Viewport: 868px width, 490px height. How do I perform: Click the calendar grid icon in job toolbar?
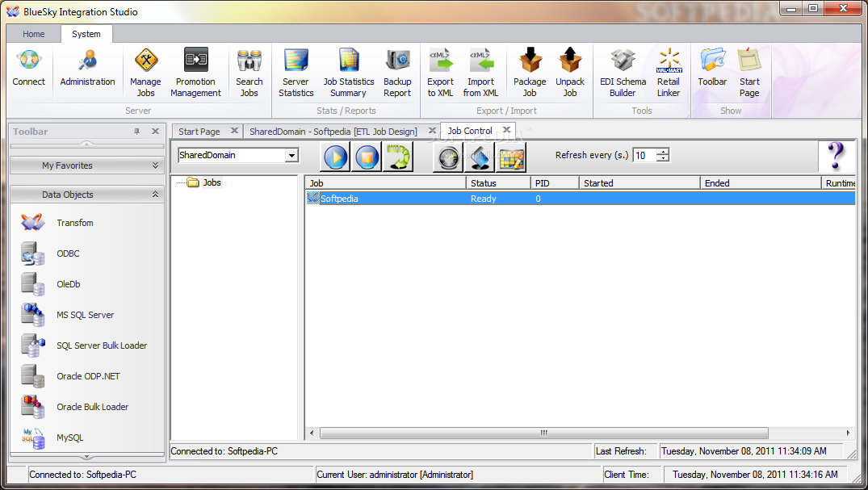[x=511, y=157]
